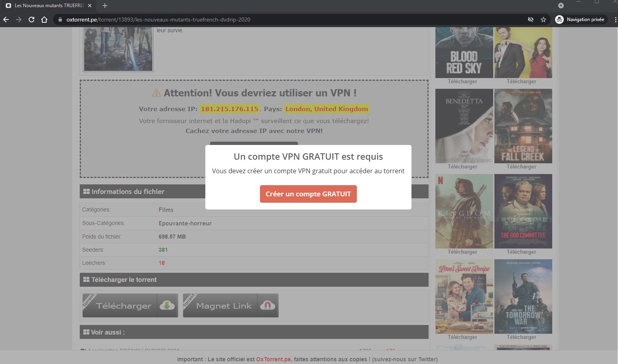The width and height of the screenshot is (618, 364).
Task: Open The God Committee poster
Action: [523, 211]
